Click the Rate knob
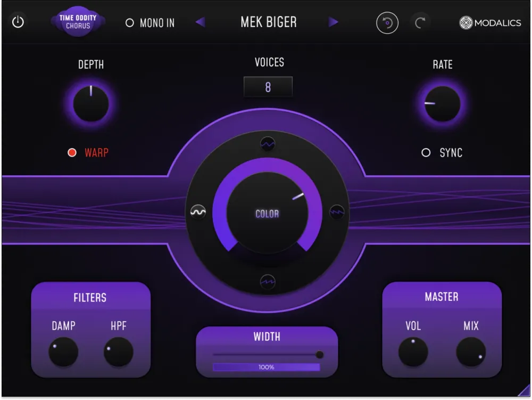The image size is (532, 400). tap(442, 103)
